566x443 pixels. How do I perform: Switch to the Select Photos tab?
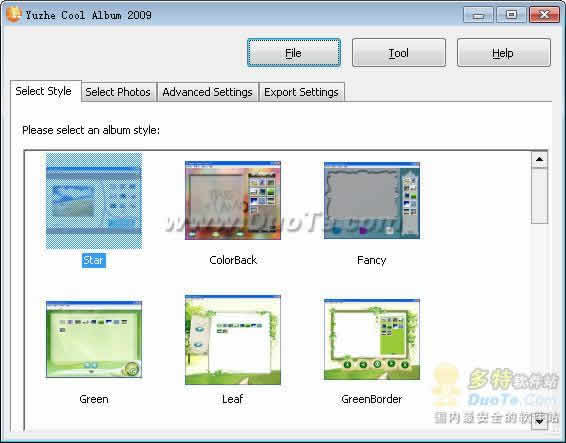click(118, 92)
